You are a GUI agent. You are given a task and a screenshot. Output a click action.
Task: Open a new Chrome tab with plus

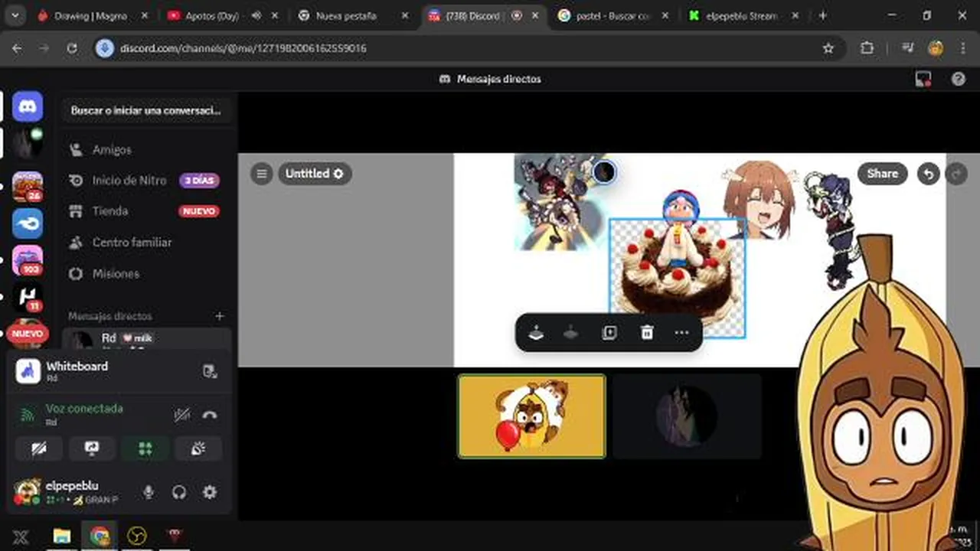[822, 15]
